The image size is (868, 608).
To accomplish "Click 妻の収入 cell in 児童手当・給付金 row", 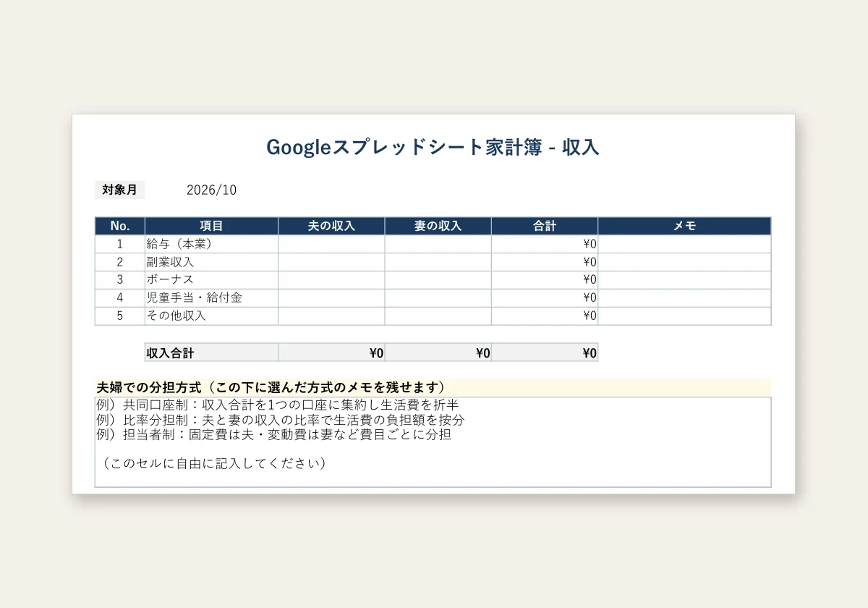I will [x=438, y=298].
